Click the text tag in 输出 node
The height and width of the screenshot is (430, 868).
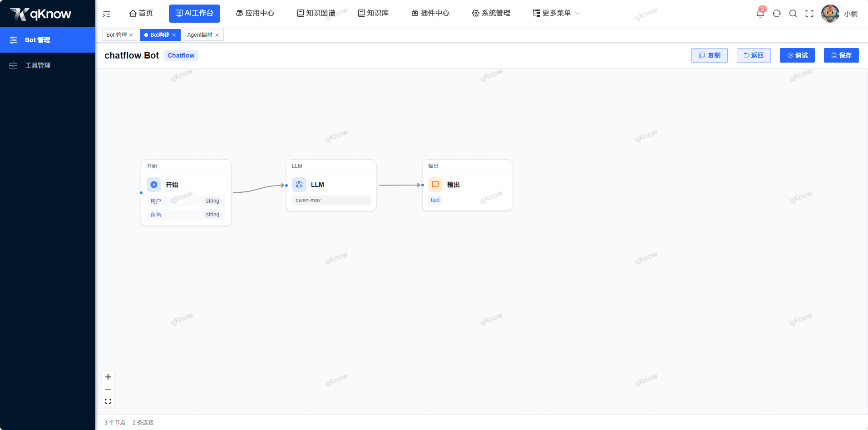click(435, 200)
